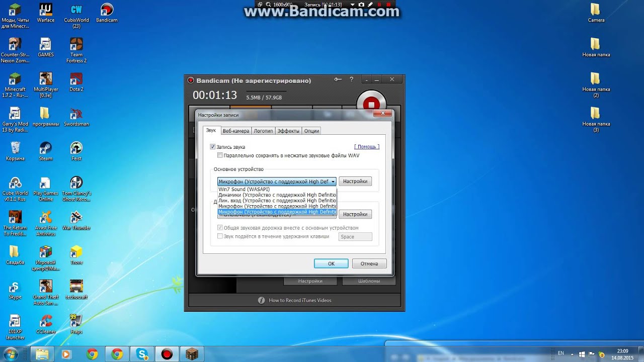This screenshot has width=644, height=362.
Task: Click the Шаблоны button in Bandicam
Action: [x=369, y=281]
